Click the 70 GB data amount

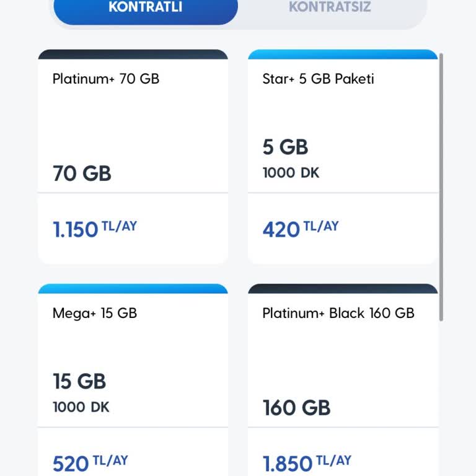tap(82, 173)
